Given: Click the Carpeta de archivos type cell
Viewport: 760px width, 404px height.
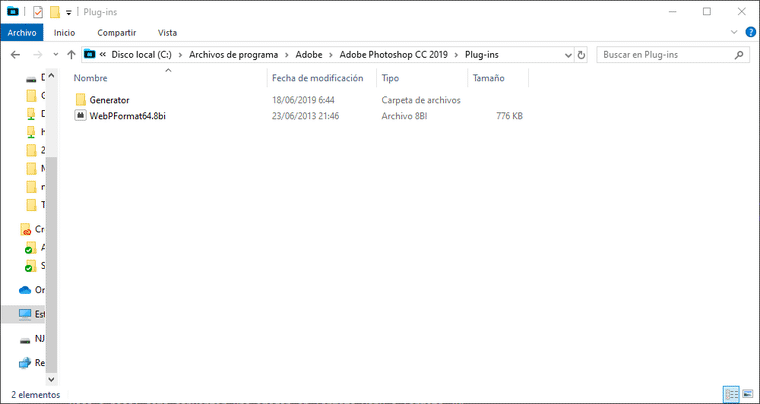Looking at the screenshot, I should pyautogui.click(x=421, y=100).
